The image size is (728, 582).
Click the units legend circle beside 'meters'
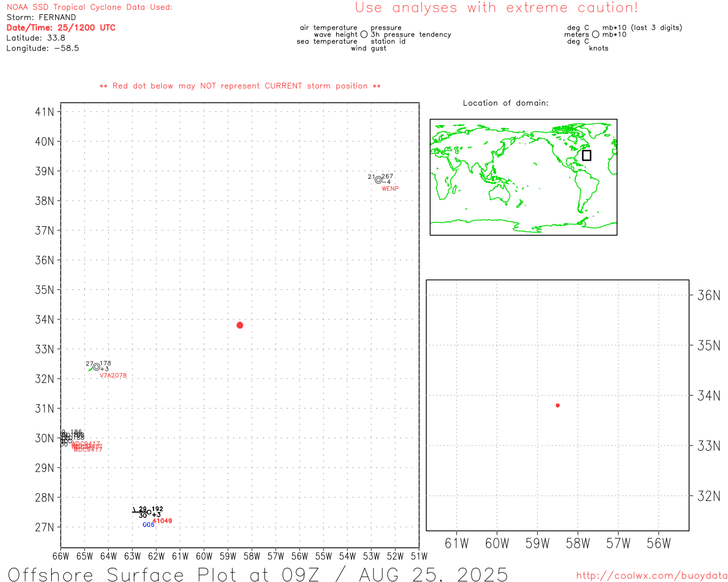click(x=595, y=34)
